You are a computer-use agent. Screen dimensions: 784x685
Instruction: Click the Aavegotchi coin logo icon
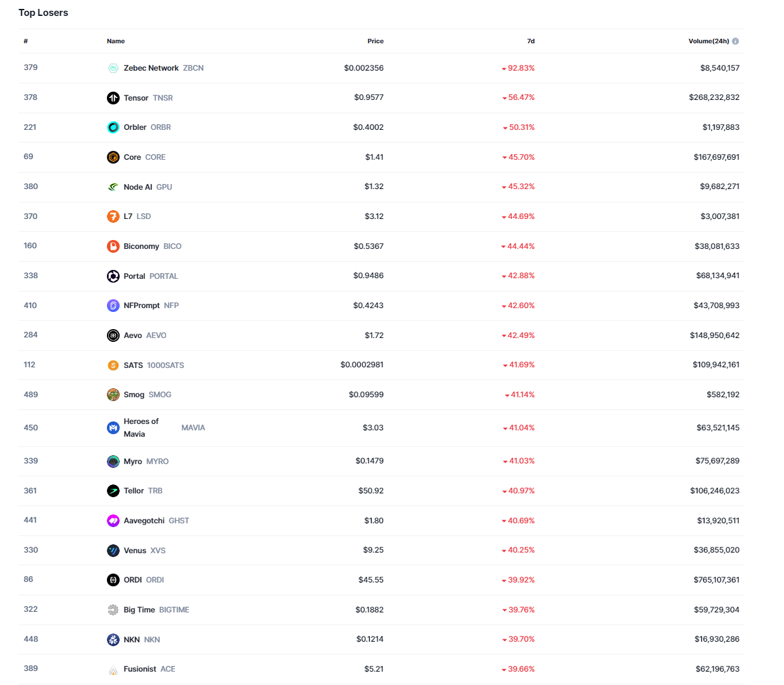tap(113, 521)
